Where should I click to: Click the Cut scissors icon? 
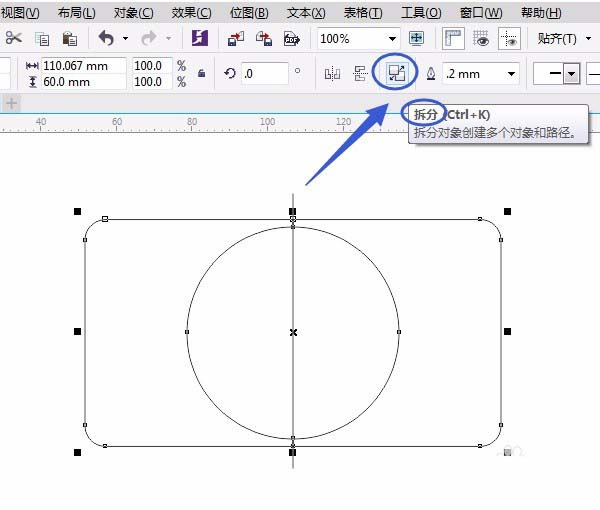(14, 38)
